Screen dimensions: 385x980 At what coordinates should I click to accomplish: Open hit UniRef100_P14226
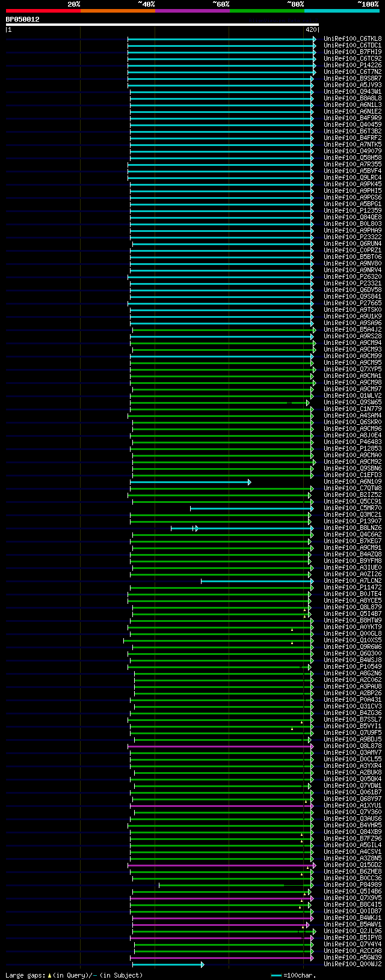tap(353, 65)
